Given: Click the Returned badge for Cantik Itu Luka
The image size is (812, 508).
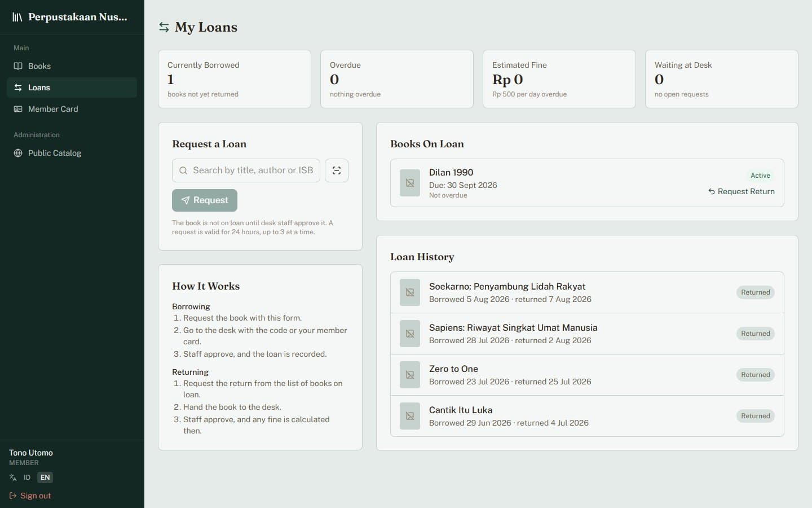Looking at the screenshot, I should tap(756, 416).
